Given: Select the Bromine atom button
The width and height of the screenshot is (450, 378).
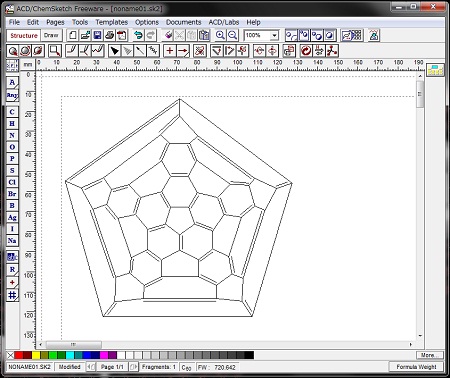Looking at the screenshot, I should (x=12, y=194).
